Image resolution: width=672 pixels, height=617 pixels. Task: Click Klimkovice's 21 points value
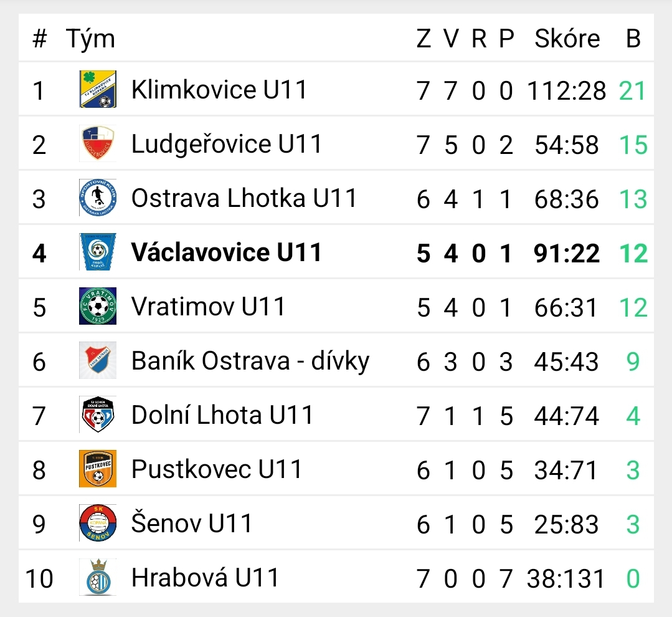click(x=633, y=91)
